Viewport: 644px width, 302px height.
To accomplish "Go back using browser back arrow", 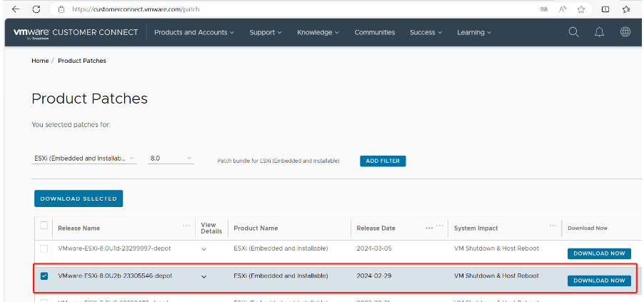I will pos(16,9).
